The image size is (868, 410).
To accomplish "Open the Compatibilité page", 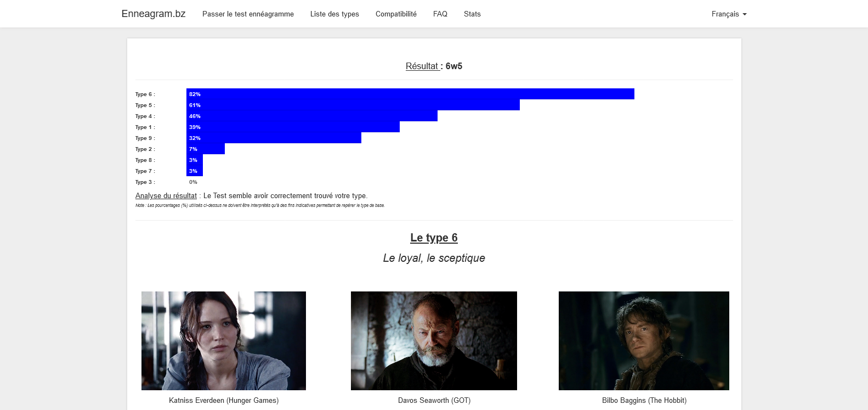I will click(x=396, y=14).
